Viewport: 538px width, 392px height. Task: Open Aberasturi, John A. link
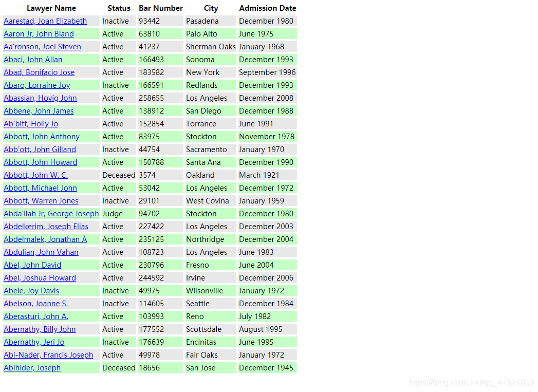point(36,316)
